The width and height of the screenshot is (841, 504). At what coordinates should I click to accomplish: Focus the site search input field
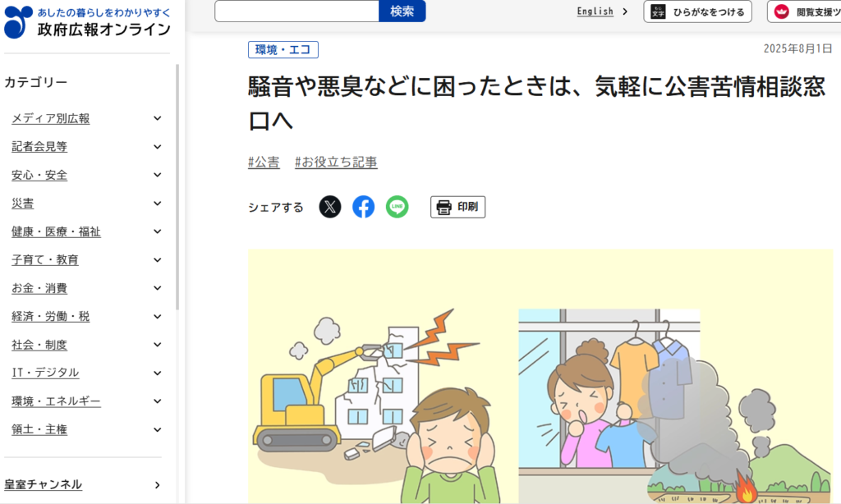coord(296,11)
